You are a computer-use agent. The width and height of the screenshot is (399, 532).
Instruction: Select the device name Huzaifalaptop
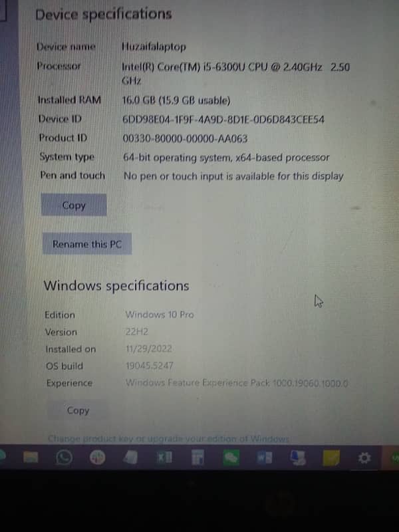pyautogui.click(x=154, y=47)
